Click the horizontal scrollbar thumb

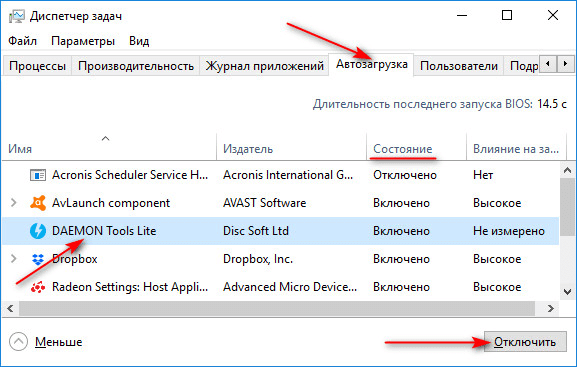pos(277,308)
